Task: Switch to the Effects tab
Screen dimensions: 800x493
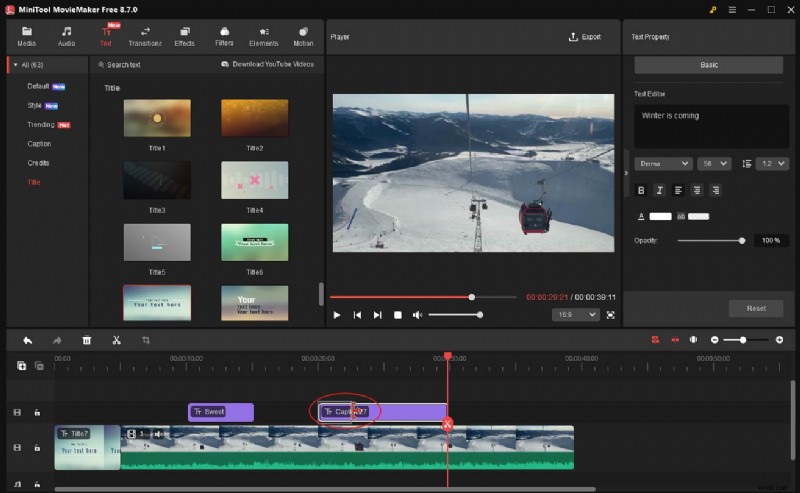Action: pyautogui.click(x=184, y=37)
